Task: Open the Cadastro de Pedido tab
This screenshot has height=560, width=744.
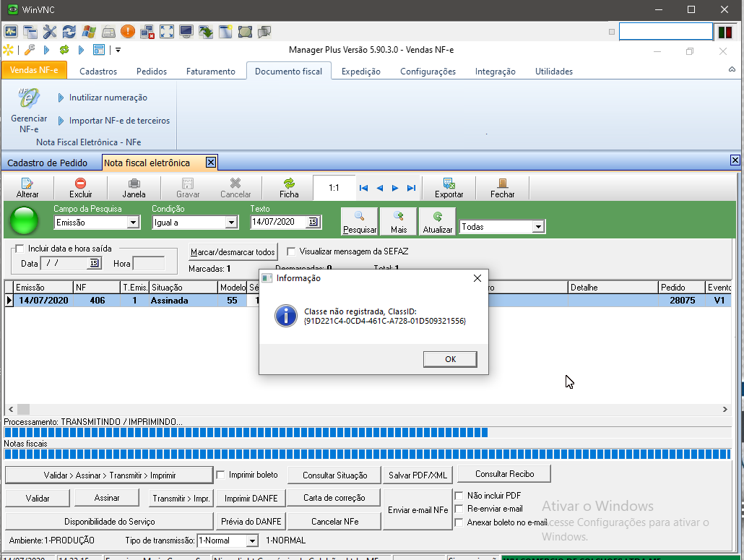Action: [x=49, y=163]
